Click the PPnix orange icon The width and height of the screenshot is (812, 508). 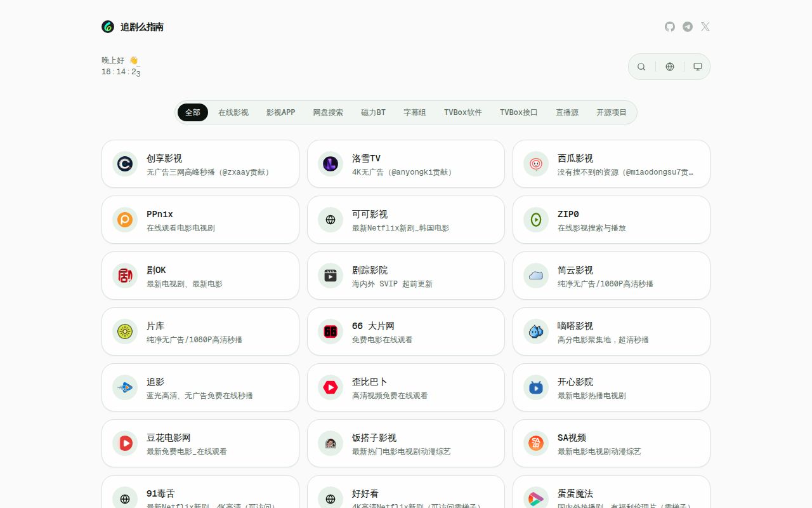point(125,220)
